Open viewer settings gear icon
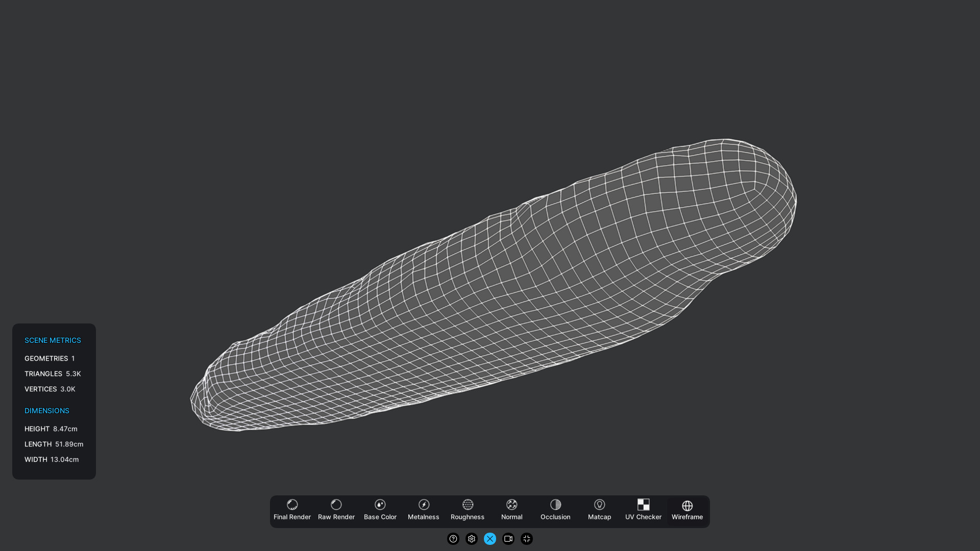The image size is (980, 551). pos(471,539)
